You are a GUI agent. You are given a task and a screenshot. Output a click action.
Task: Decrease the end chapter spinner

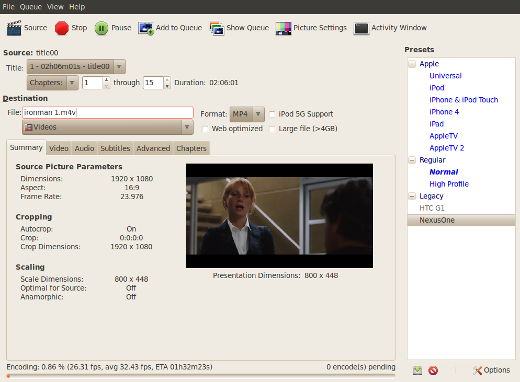167,86
